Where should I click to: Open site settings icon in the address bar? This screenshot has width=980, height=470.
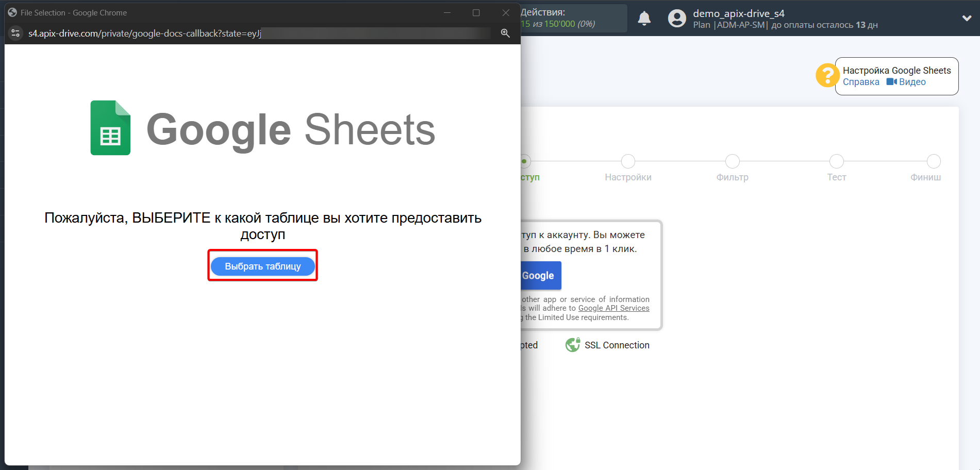(x=15, y=33)
